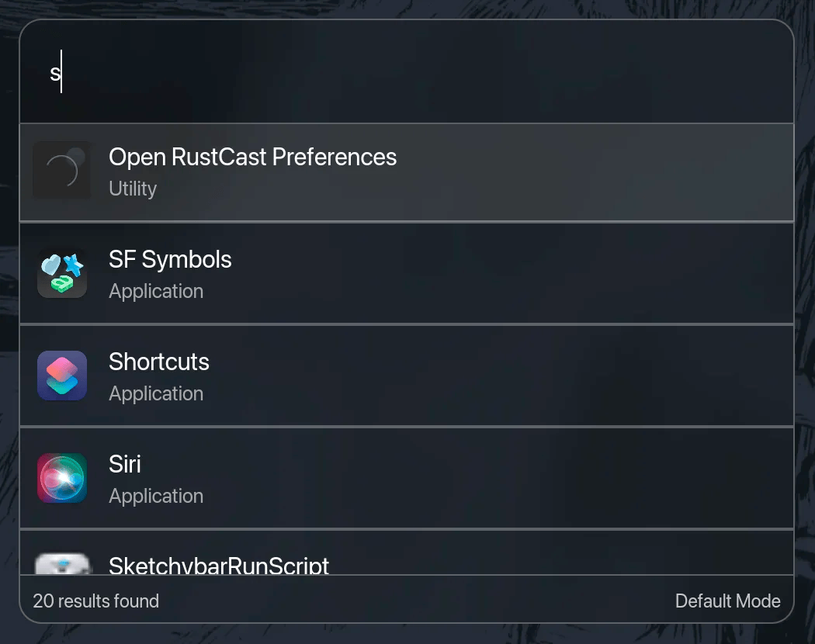Select the SketchybarRunScript result title
Image resolution: width=815 pixels, height=644 pixels.
click(x=219, y=566)
